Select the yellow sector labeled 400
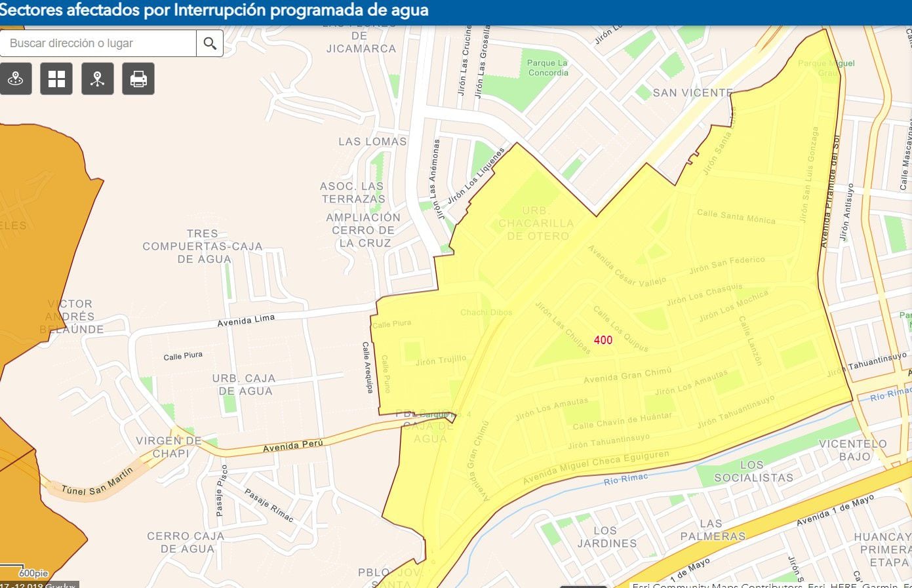This screenshot has height=588, width=912. [603, 340]
